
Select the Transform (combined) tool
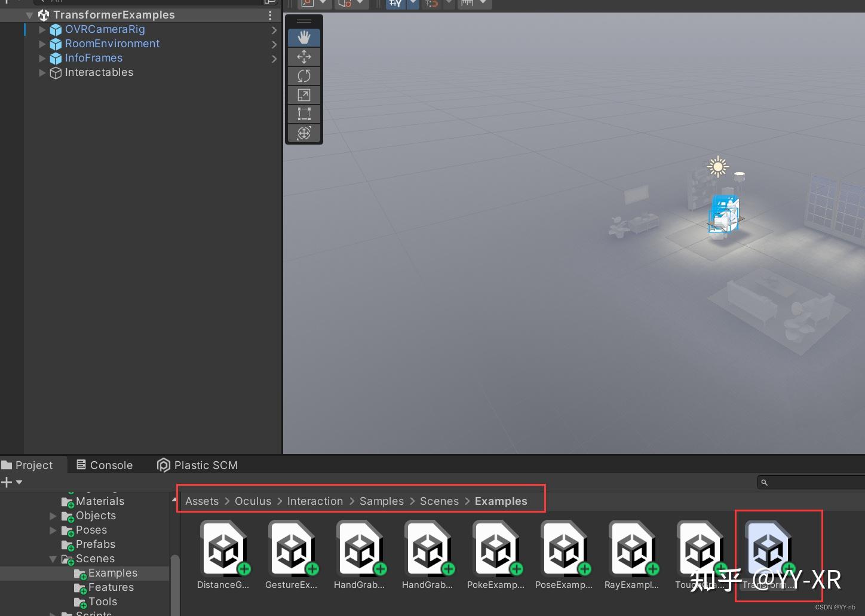(x=304, y=133)
